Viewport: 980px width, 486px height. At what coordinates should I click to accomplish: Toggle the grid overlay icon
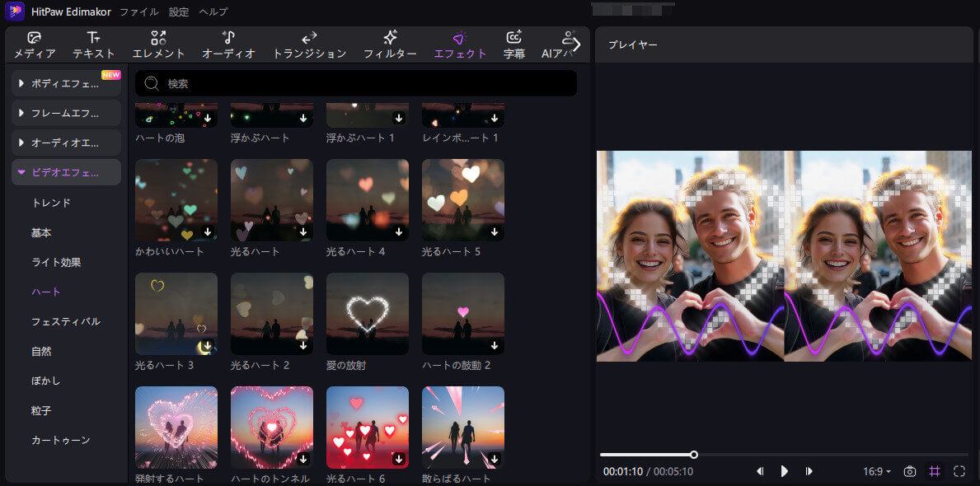pos(935,471)
